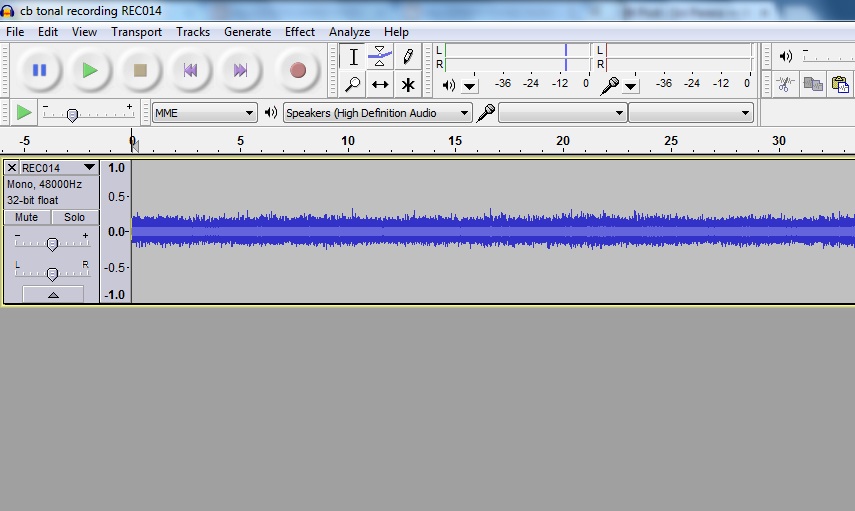This screenshot has width=855, height=511.
Task: Close the REC014 track with X button
Action: coord(12,168)
